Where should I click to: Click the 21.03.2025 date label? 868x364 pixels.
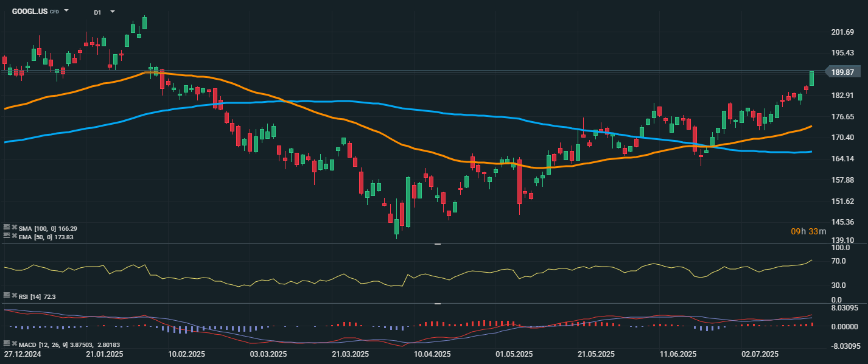350,354
